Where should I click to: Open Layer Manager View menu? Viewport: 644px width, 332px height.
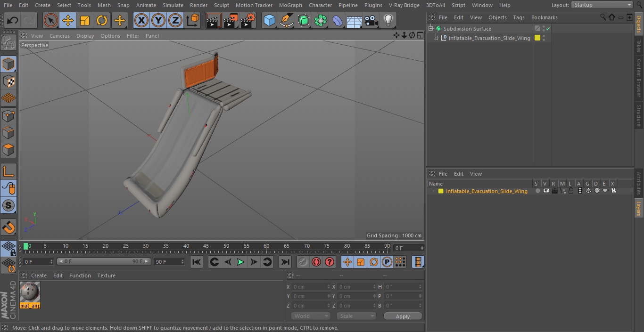point(476,174)
